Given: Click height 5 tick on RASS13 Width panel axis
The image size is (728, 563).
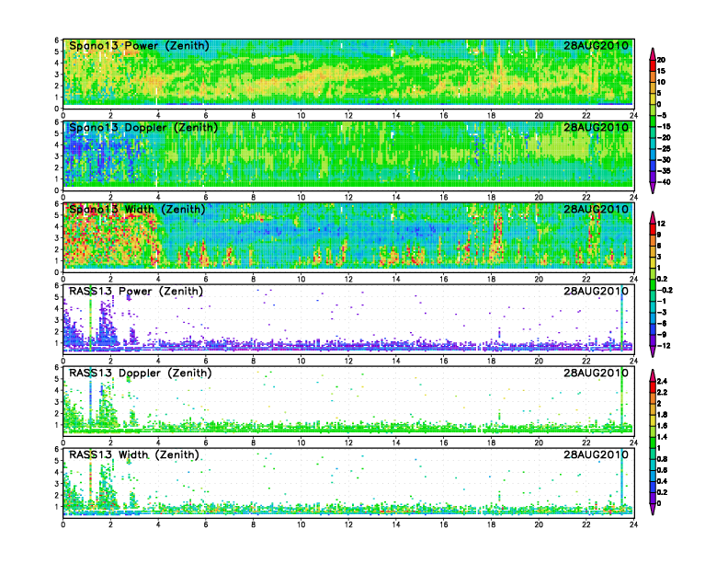Looking at the screenshot, I should coord(57,461).
